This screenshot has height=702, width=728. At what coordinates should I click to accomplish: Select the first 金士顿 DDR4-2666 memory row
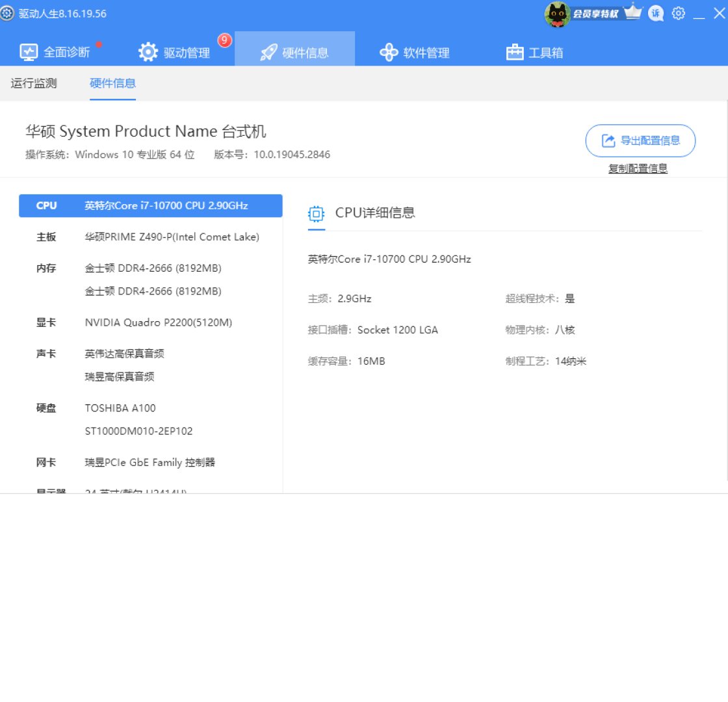tap(153, 268)
